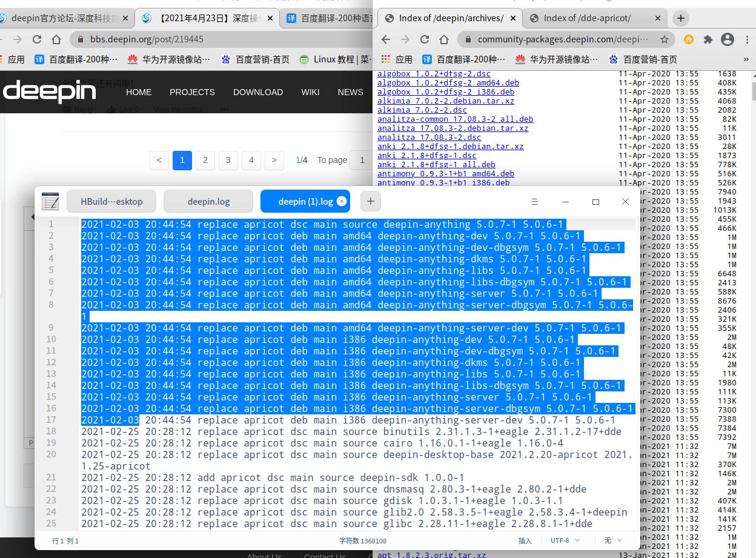756x558 pixels.
Task: Click the archives page vertical scrollbar
Action: (753, 90)
